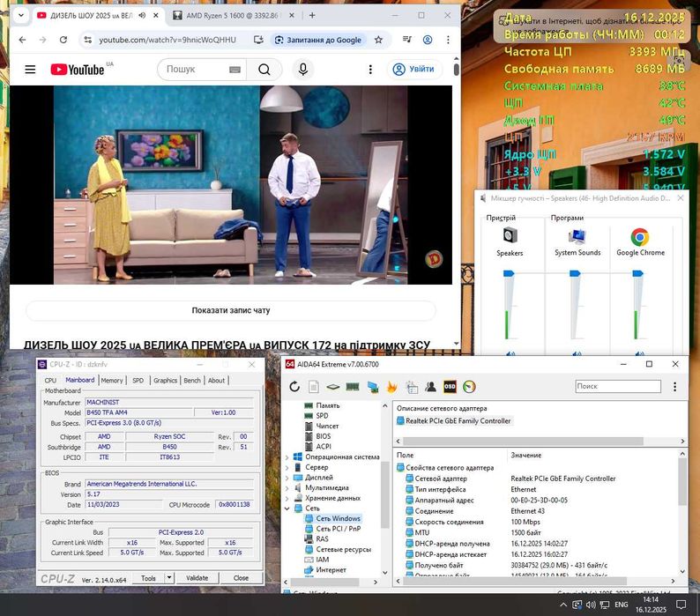Open YouTube on-screen keyboard icon
The width and height of the screenshot is (700, 616).
(235, 70)
